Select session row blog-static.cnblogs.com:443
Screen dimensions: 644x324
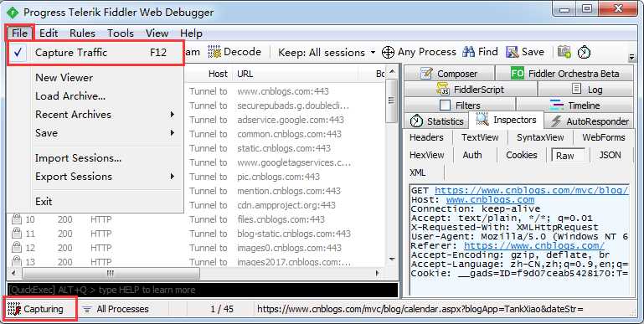pyautogui.click(x=197, y=234)
